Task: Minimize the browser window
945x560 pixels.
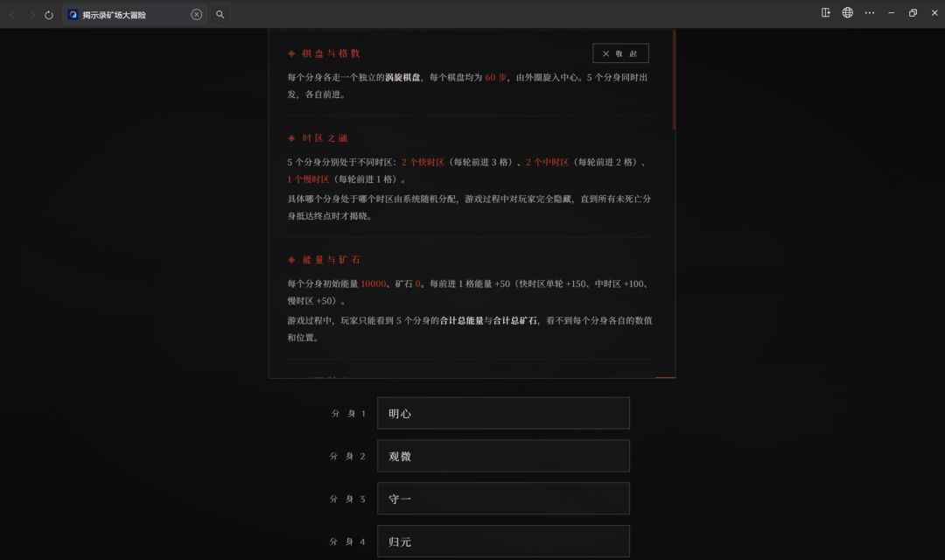Action: [x=891, y=12]
